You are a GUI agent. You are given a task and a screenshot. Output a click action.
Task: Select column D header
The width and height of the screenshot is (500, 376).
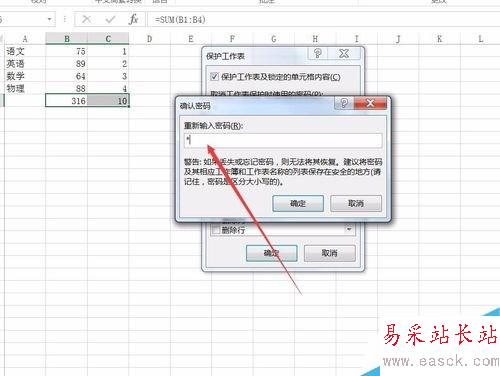(149, 39)
